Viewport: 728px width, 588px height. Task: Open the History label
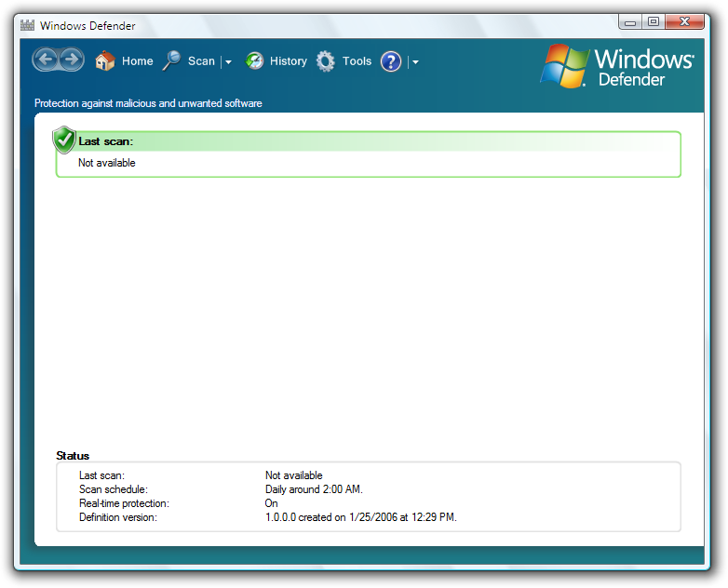point(289,60)
